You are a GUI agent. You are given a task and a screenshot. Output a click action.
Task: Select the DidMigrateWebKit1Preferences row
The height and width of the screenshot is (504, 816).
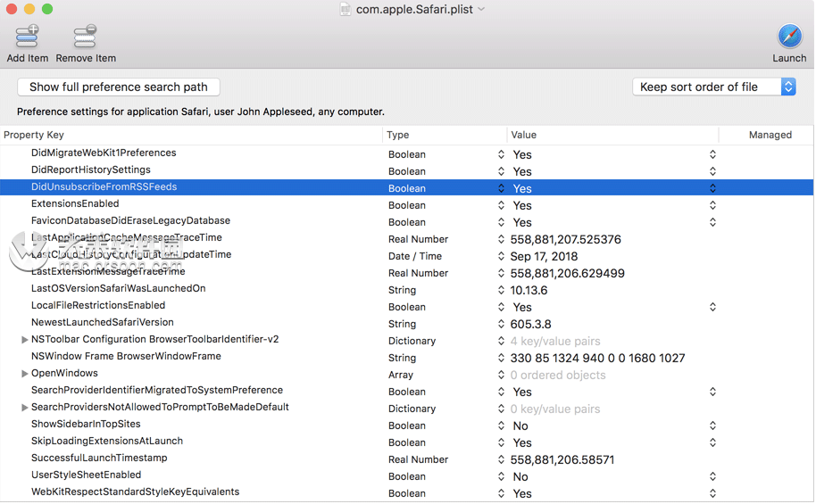(104, 153)
